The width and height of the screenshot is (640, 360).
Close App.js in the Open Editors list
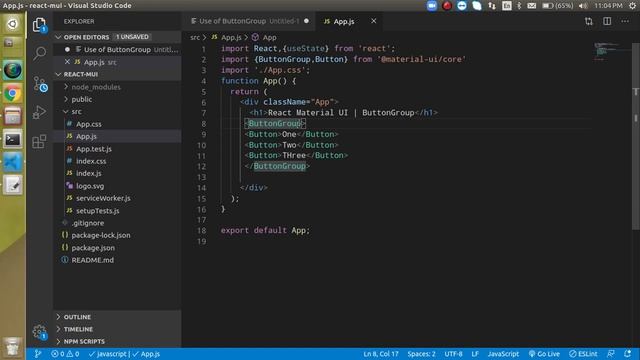coord(67,62)
